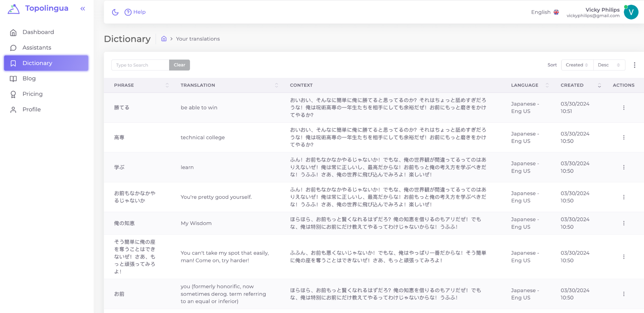Open actions menu for 高専 row
This screenshot has height=313, width=644.
click(624, 138)
